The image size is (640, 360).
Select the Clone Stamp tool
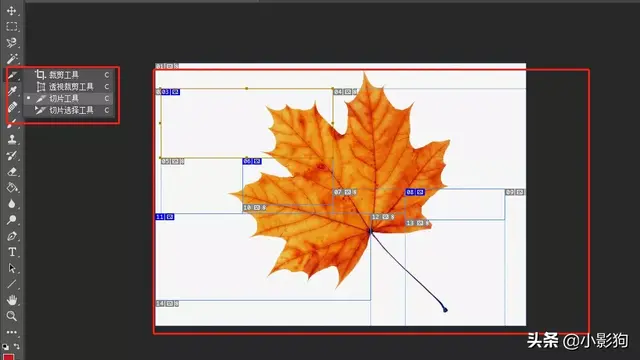12,139
